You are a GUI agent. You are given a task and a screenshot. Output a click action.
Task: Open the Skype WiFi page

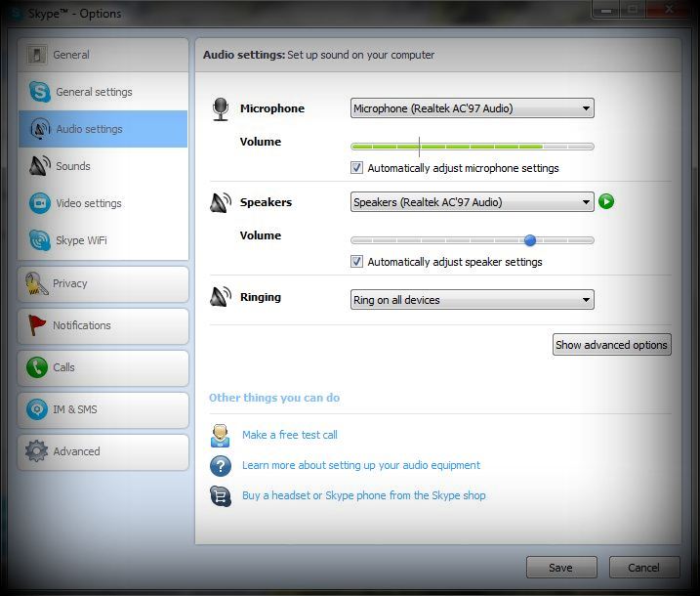[103, 240]
